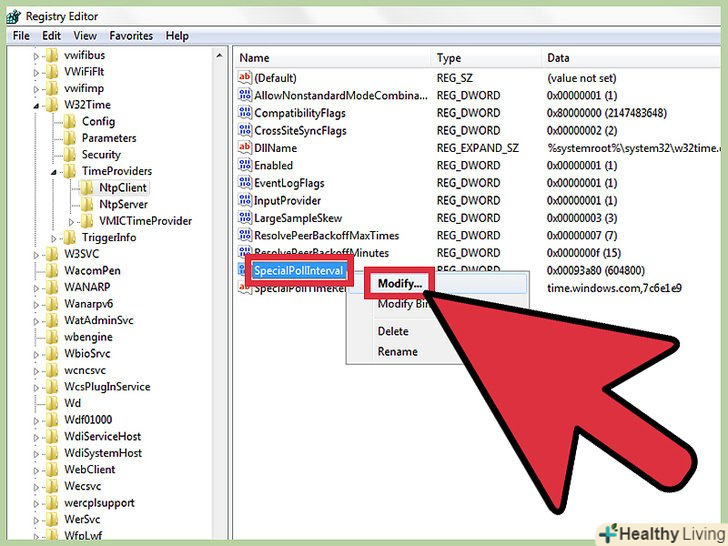
Task: Open the Edit menu
Action: coord(52,36)
